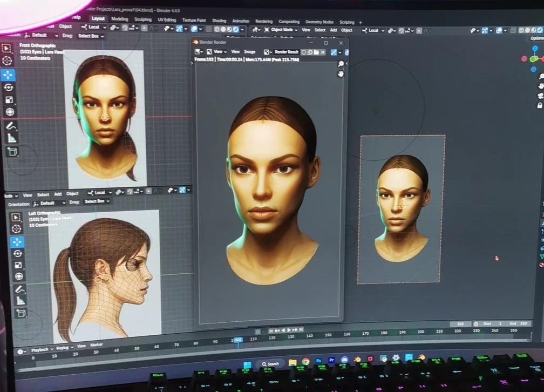Activate the Cursor tool in top-left viewport
This screenshot has width=544, height=392.
click(x=7, y=60)
